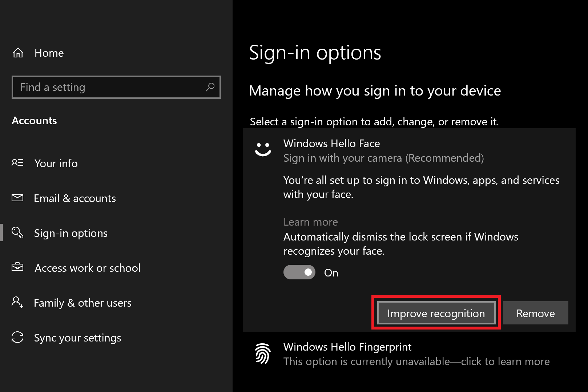Turn off automatic lock screen dismissal toggle
The height and width of the screenshot is (392, 588).
coord(299,272)
